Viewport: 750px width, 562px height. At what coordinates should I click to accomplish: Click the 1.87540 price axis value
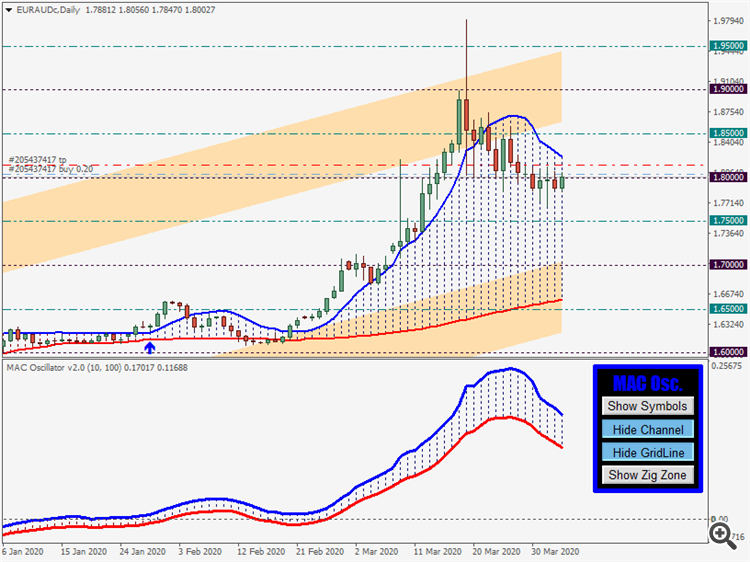click(x=728, y=112)
